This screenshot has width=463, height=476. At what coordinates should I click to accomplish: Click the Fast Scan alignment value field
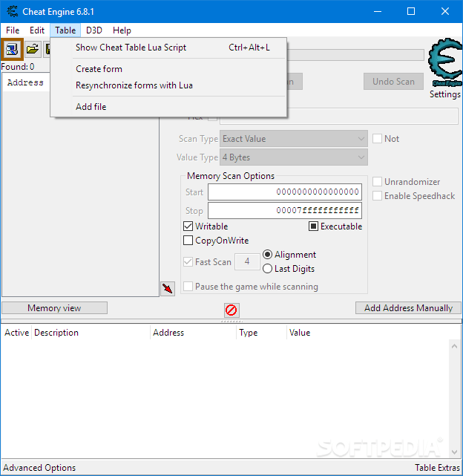(x=247, y=261)
